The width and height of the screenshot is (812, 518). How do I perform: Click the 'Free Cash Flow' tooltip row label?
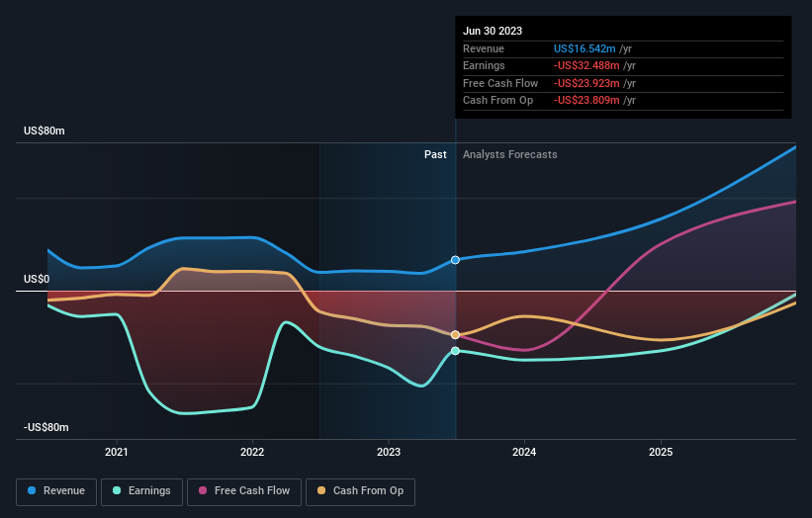point(500,83)
